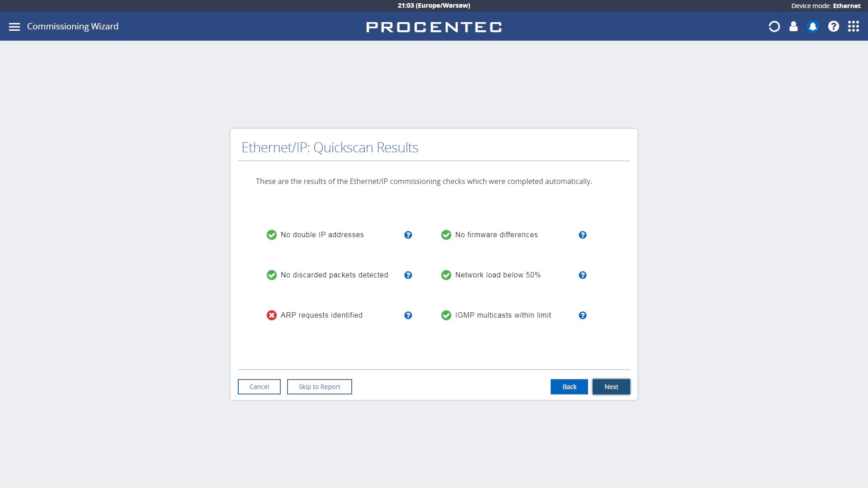Click the refresh status spinner icon
Viewport: 868px width, 488px height.
(x=774, y=27)
